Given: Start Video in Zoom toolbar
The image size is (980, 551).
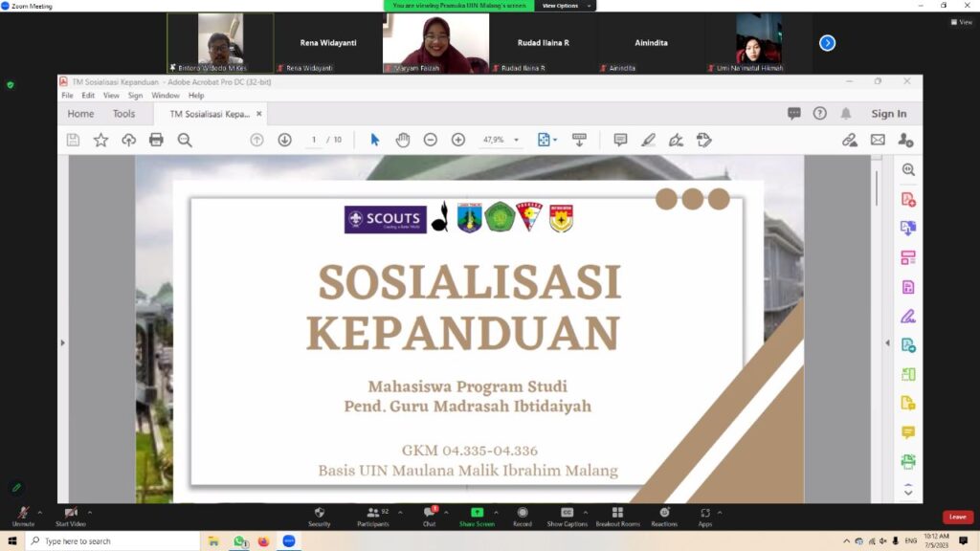Looking at the screenshot, I should click(x=70, y=515).
